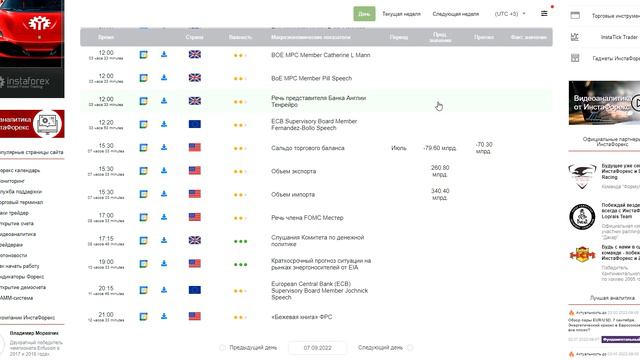Go to Предыдущий день
This screenshot has width=640, height=360.
[x=249, y=348]
